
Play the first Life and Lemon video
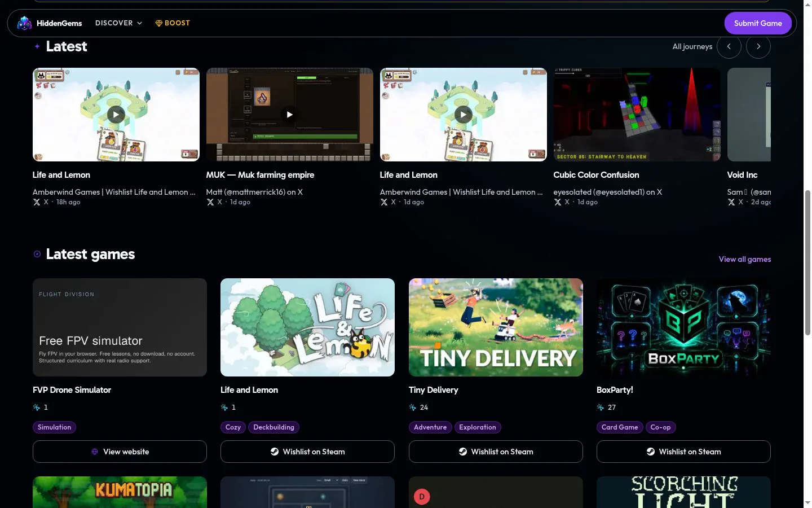116,115
